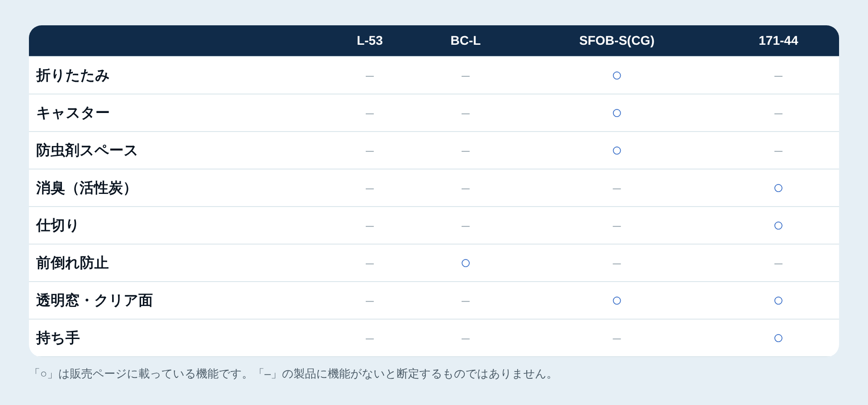
Task: Select the 防虫剤スペース row label
Action: tap(87, 151)
